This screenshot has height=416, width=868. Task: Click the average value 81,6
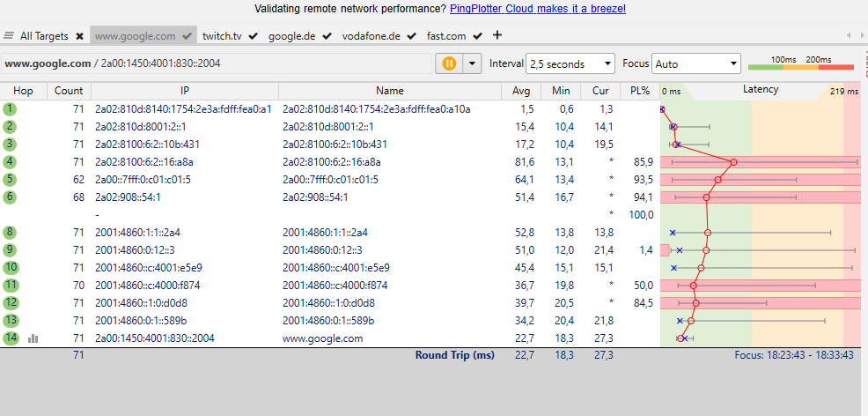[x=524, y=162]
